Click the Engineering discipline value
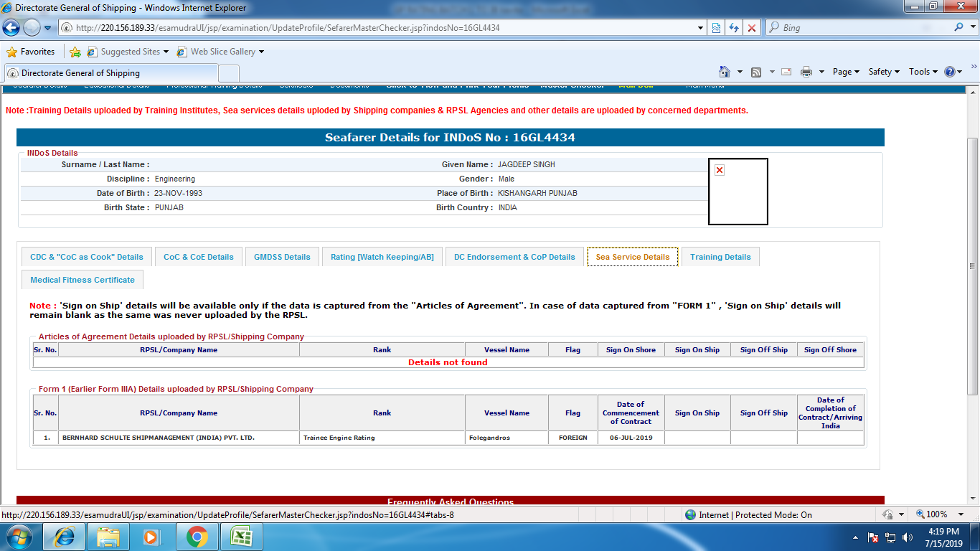 (175, 179)
